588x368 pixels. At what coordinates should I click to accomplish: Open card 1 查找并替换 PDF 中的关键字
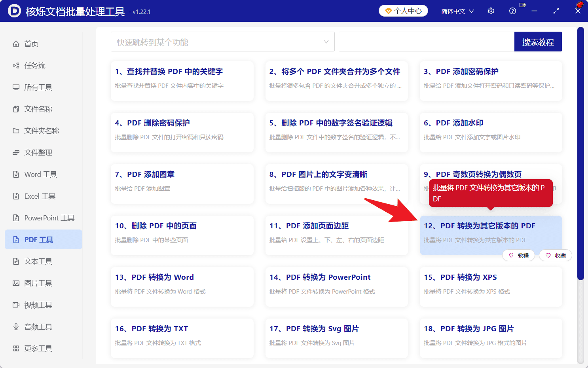click(x=182, y=81)
